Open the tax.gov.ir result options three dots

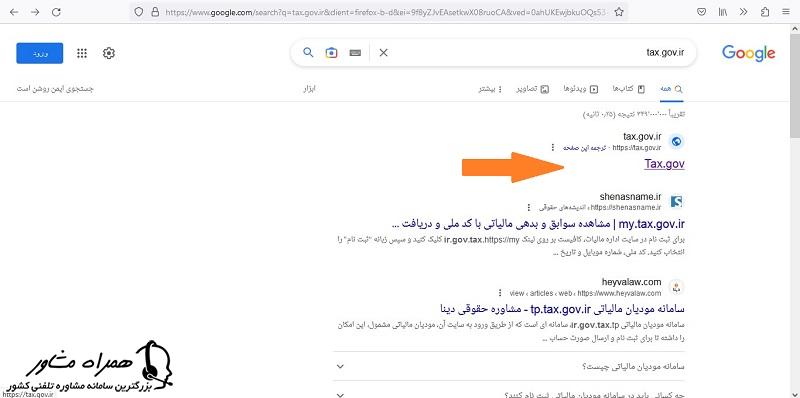(552, 147)
